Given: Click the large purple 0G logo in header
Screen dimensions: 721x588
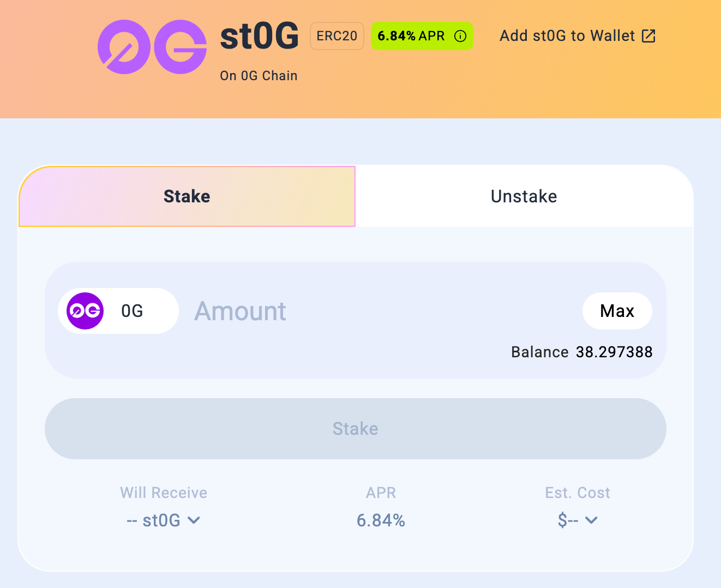Looking at the screenshot, I should 152,47.
